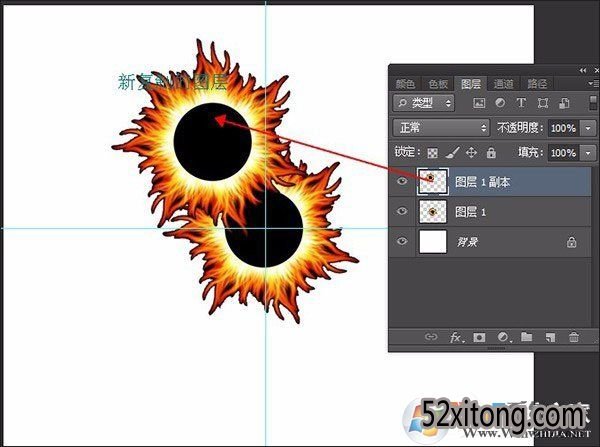Image resolution: width=600 pixels, height=447 pixels.
Task: Filter layers by smart object icon
Action: (x=564, y=103)
